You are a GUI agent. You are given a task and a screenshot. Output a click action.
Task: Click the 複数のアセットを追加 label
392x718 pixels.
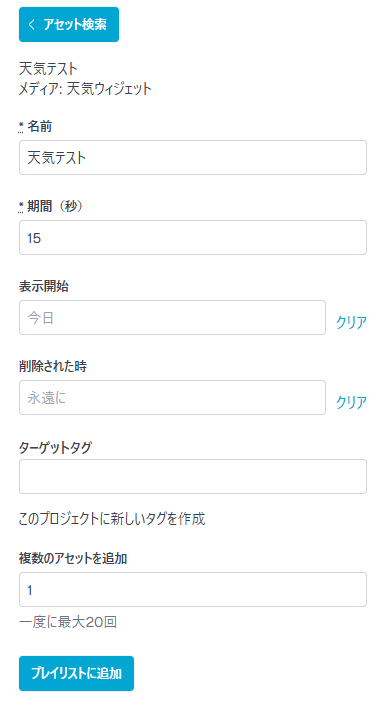point(73,559)
